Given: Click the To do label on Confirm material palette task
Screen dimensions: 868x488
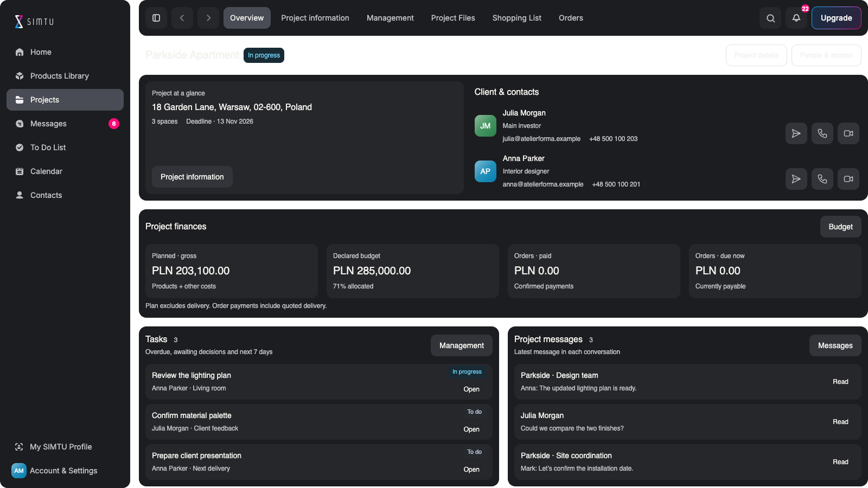Looking at the screenshot, I should 475,412.
